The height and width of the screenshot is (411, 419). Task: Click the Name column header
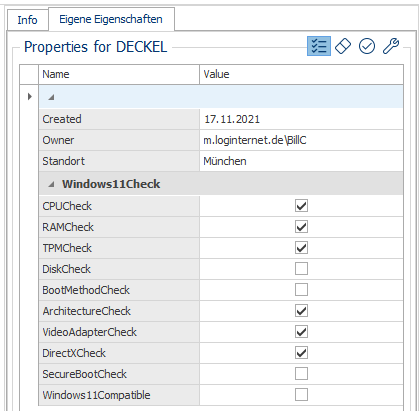point(119,74)
